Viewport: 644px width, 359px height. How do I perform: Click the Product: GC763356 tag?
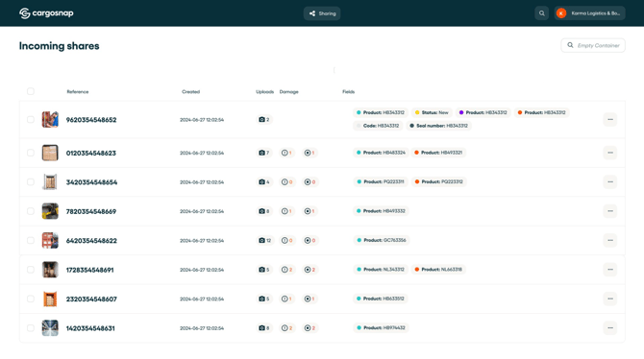click(382, 240)
